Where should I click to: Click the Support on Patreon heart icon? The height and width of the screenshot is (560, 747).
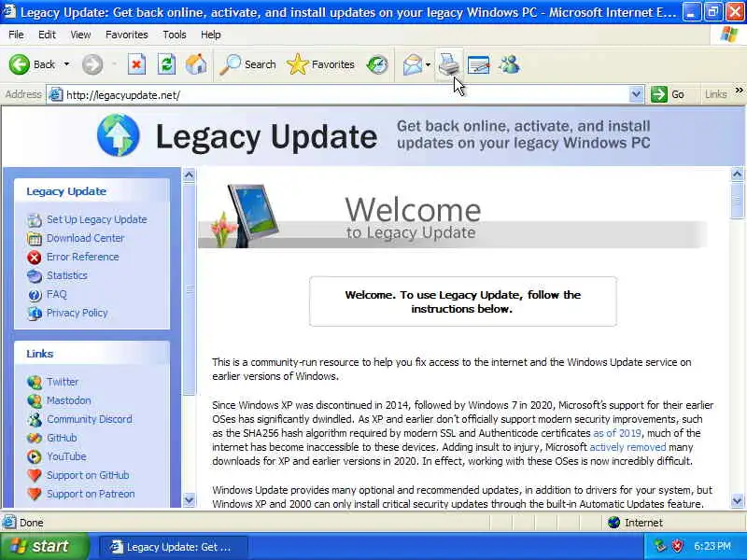[35, 494]
